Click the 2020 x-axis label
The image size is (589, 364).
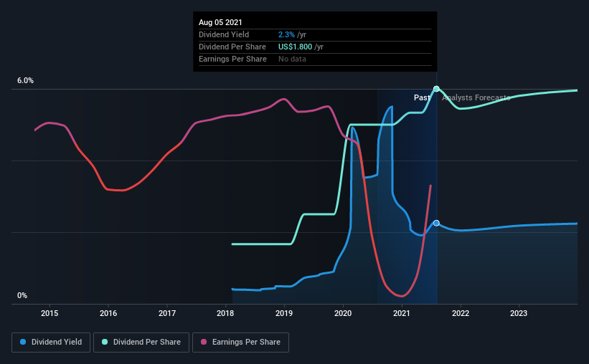click(x=343, y=313)
